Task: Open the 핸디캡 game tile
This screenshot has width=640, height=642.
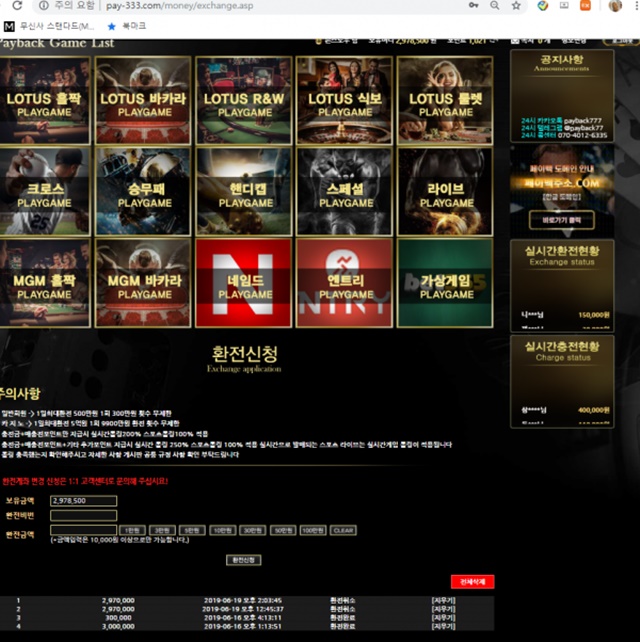Action: [244, 192]
